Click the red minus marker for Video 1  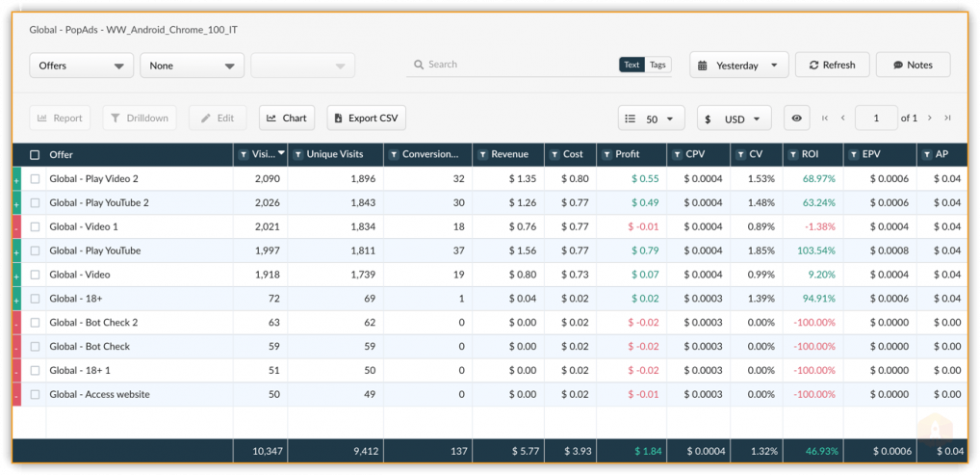pyautogui.click(x=16, y=226)
